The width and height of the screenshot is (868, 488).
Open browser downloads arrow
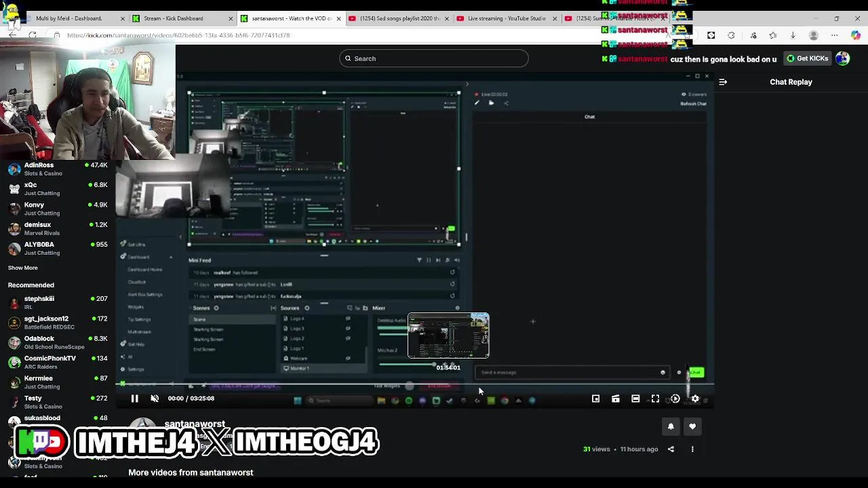793,35
